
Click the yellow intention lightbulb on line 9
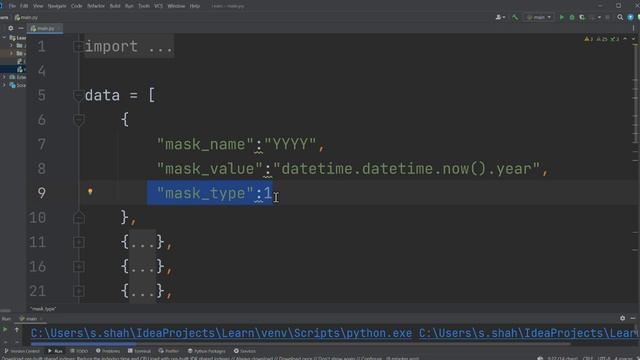[90, 192]
